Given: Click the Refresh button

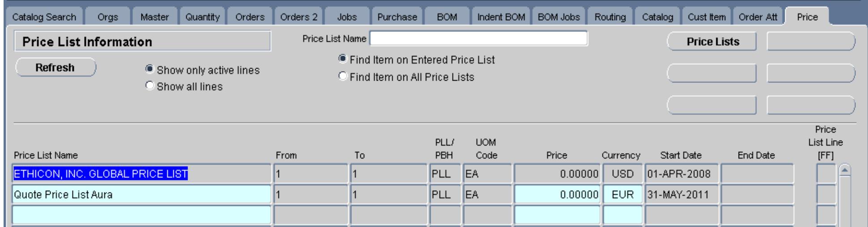Looking at the screenshot, I should (55, 68).
